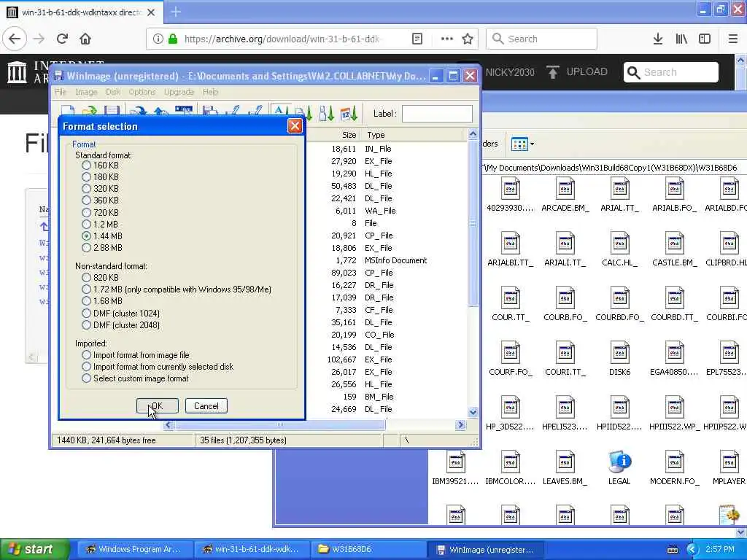Choose 360 KB standard format

tap(86, 200)
